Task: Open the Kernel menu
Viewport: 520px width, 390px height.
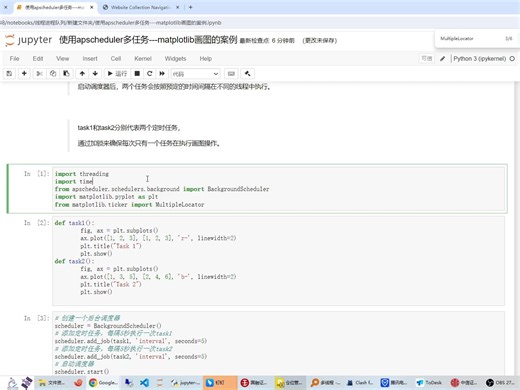Action: click(143, 59)
